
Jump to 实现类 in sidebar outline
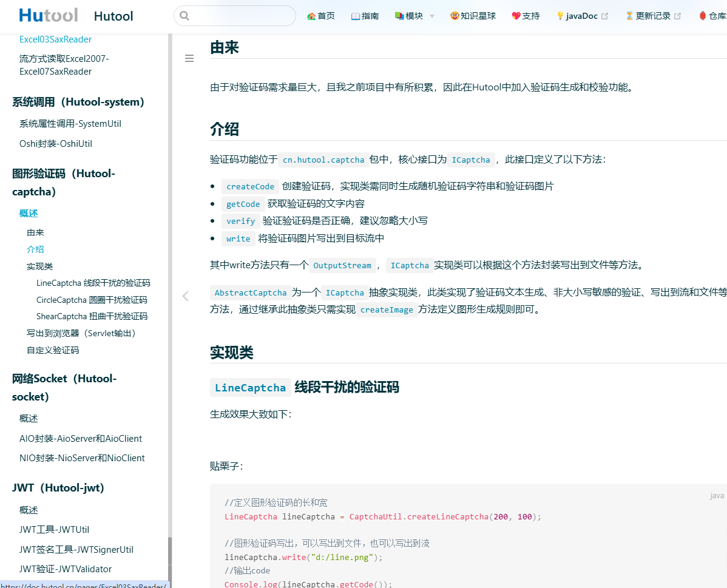click(x=39, y=266)
